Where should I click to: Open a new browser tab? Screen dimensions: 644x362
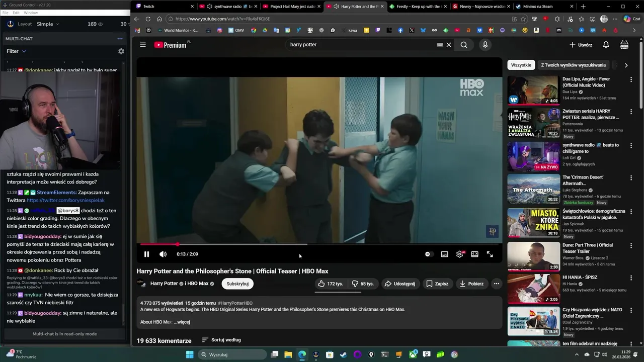coord(583,7)
